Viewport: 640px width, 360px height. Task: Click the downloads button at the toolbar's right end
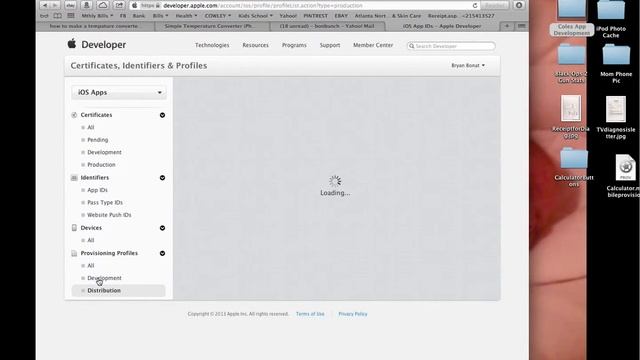(x=519, y=5)
